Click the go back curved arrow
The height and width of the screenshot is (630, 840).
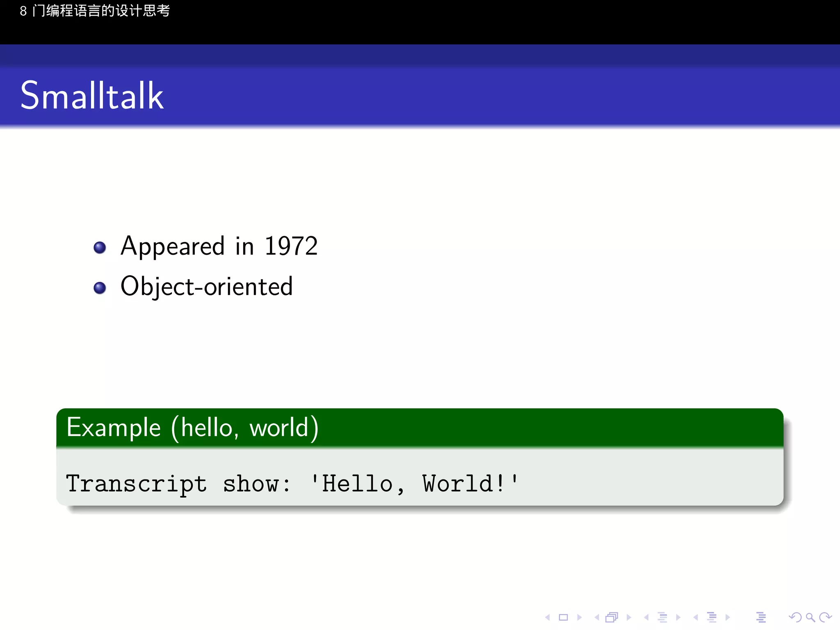click(795, 617)
